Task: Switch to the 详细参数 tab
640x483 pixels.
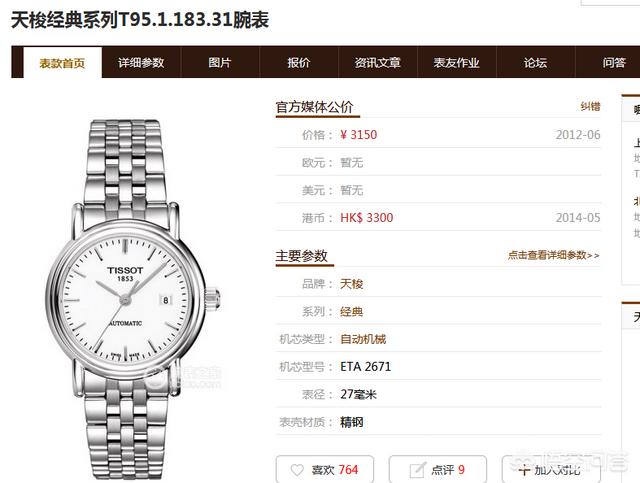Action: click(x=141, y=62)
